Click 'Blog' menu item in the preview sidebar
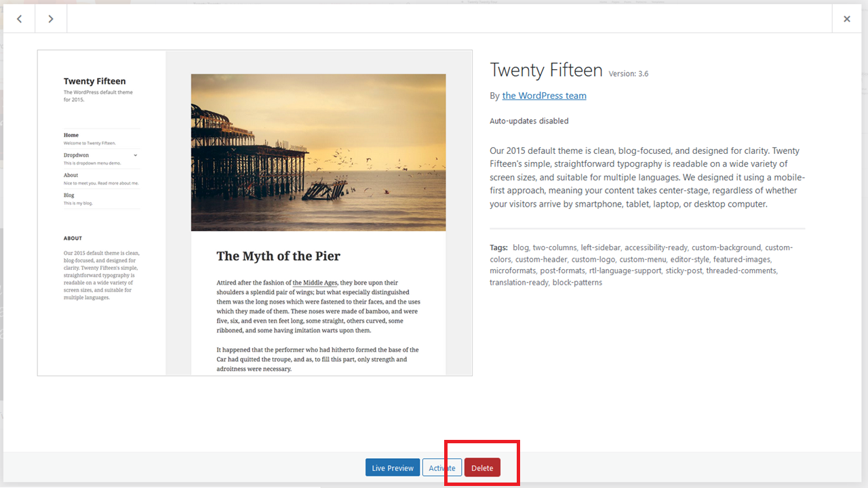 [x=68, y=195]
